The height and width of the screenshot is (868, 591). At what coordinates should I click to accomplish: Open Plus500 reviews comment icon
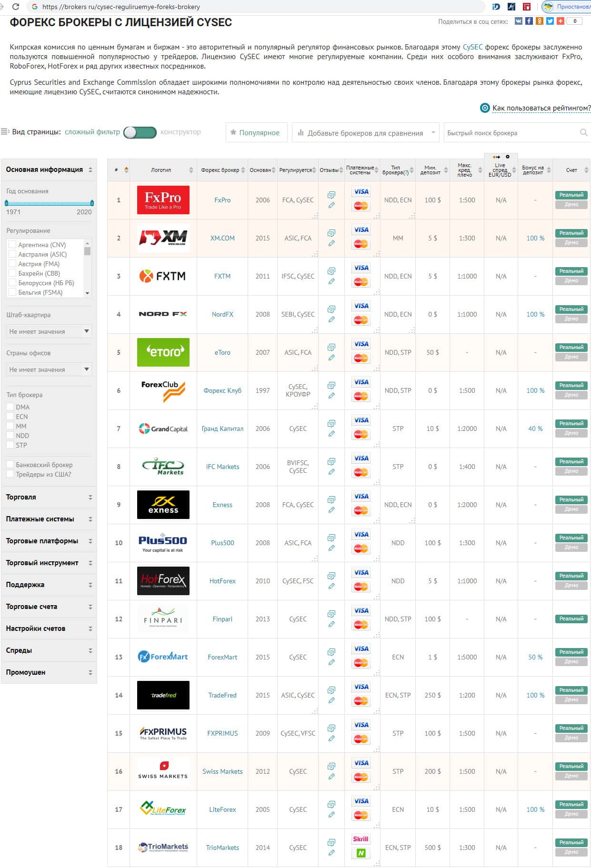[331, 538]
